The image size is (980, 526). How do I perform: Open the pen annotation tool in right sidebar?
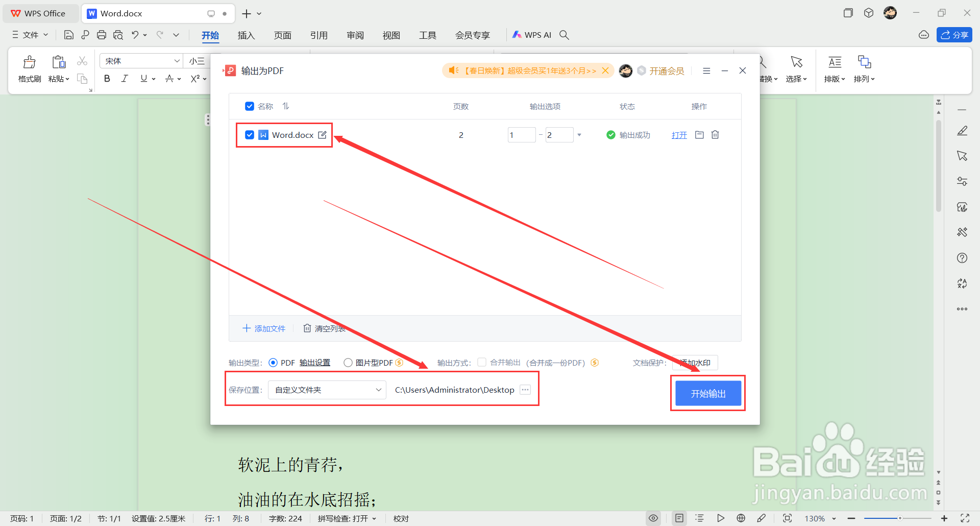962,130
